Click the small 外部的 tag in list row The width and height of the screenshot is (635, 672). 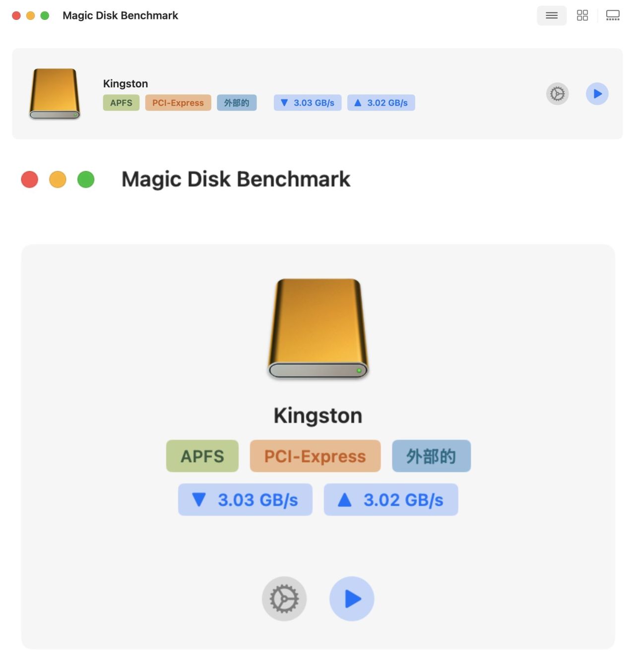click(237, 103)
